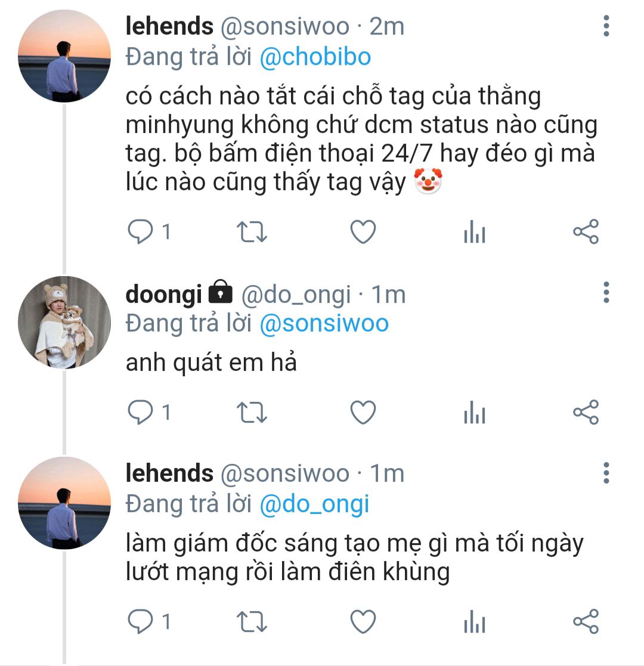Open more options on first lehends tweet
Viewport: 644px width, 666px height.
pos(606,26)
